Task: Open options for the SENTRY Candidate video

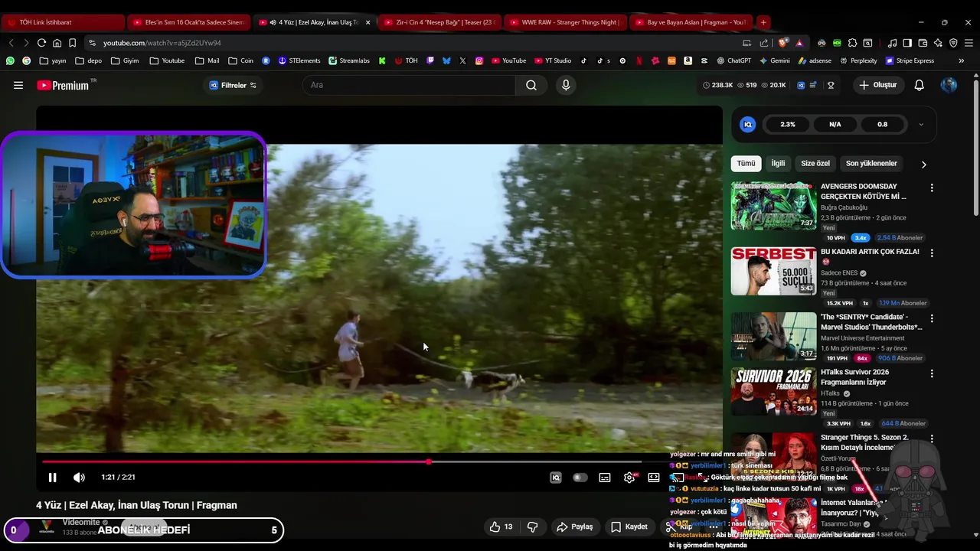Action: (932, 318)
